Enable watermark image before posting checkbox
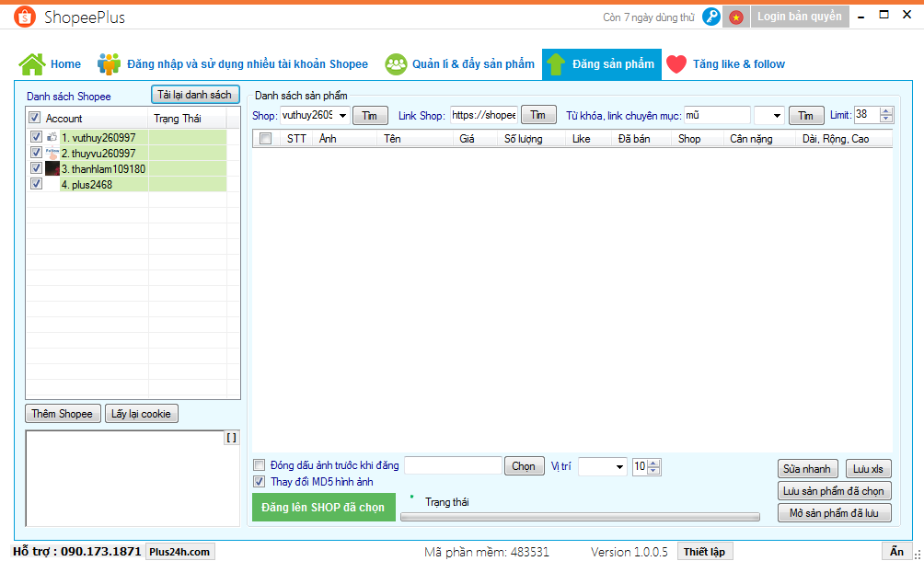Image resolution: width=924 pixels, height=561 pixels. pyautogui.click(x=260, y=465)
